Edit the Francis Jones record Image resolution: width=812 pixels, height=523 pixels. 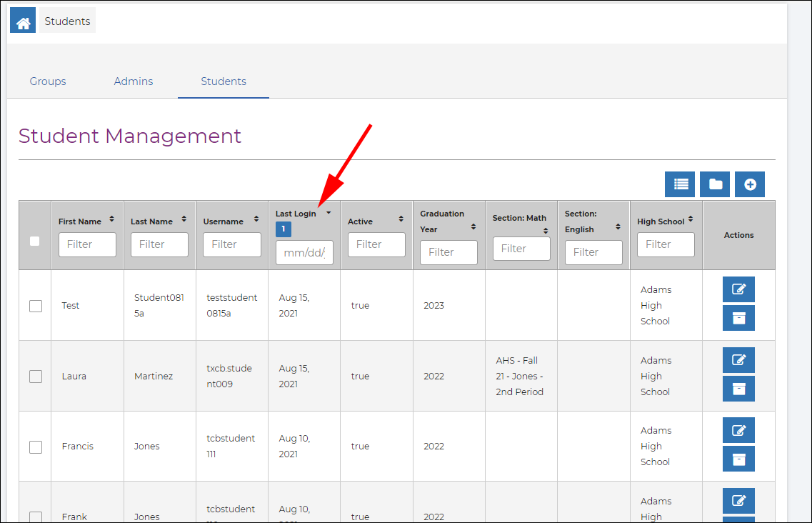738,430
